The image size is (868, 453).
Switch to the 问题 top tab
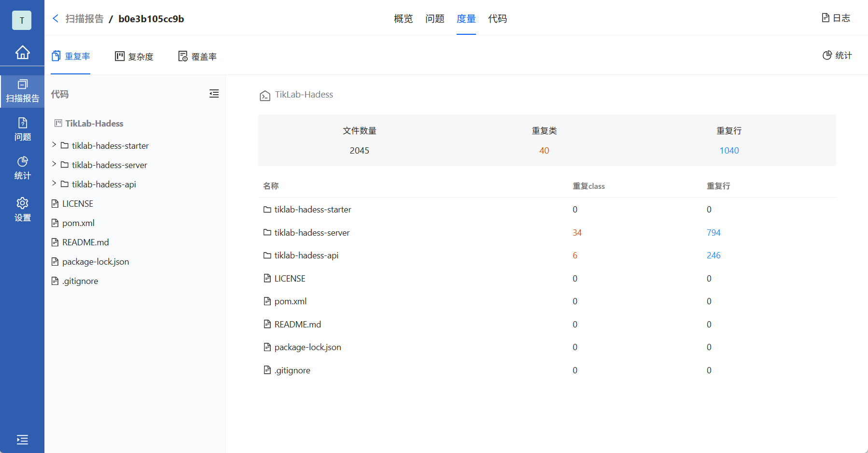pos(434,18)
